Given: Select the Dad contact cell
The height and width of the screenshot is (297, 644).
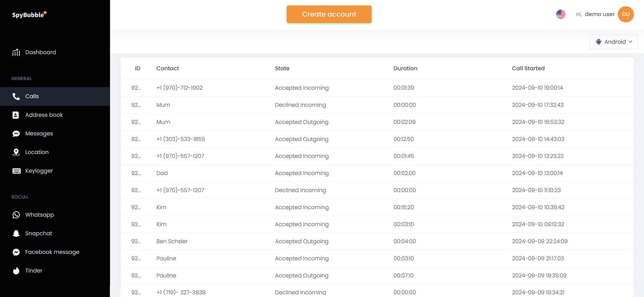Looking at the screenshot, I should click(162, 173).
